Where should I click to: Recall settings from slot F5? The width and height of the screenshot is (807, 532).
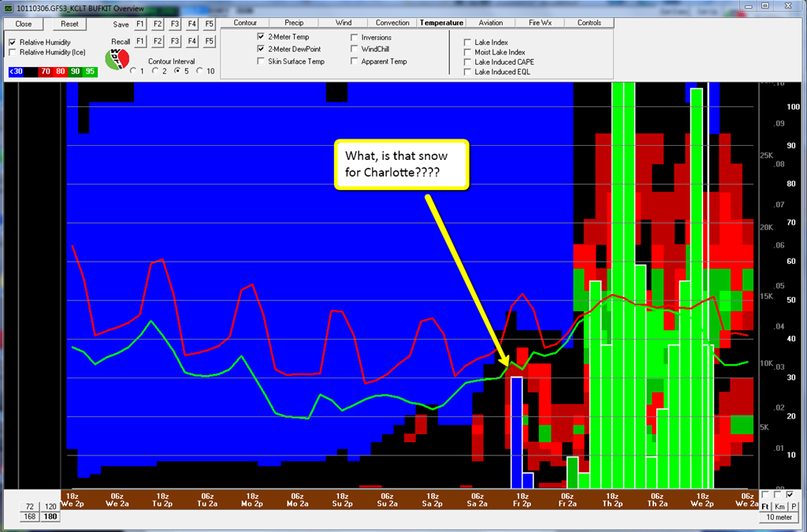(x=209, y=41)
